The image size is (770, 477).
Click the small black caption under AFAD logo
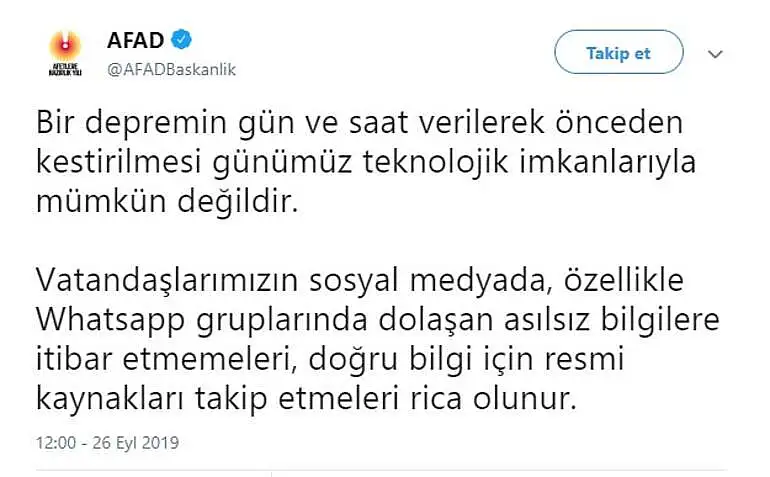(x=65, y=69)
